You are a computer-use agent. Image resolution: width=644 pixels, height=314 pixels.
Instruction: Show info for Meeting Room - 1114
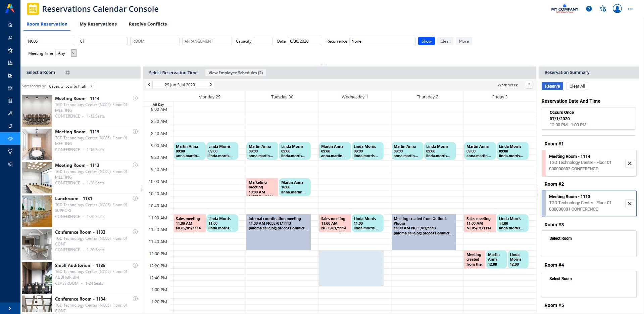(135, 98)
